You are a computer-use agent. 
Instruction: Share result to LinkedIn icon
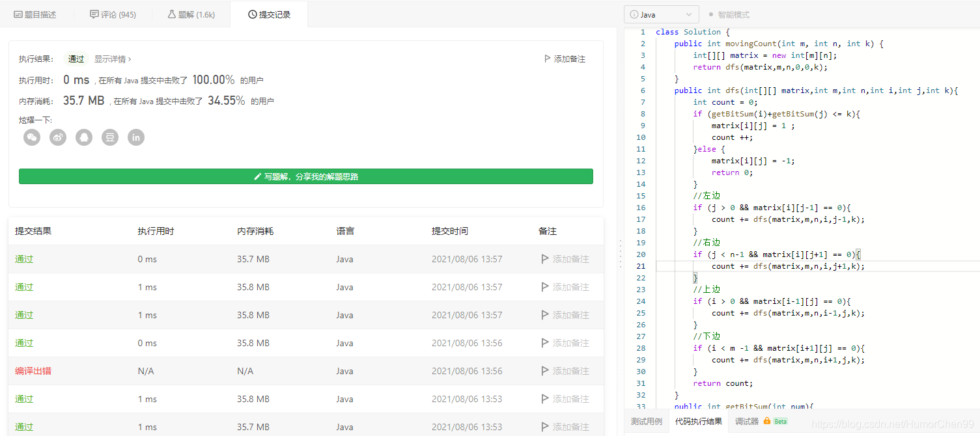coord(136,137)
